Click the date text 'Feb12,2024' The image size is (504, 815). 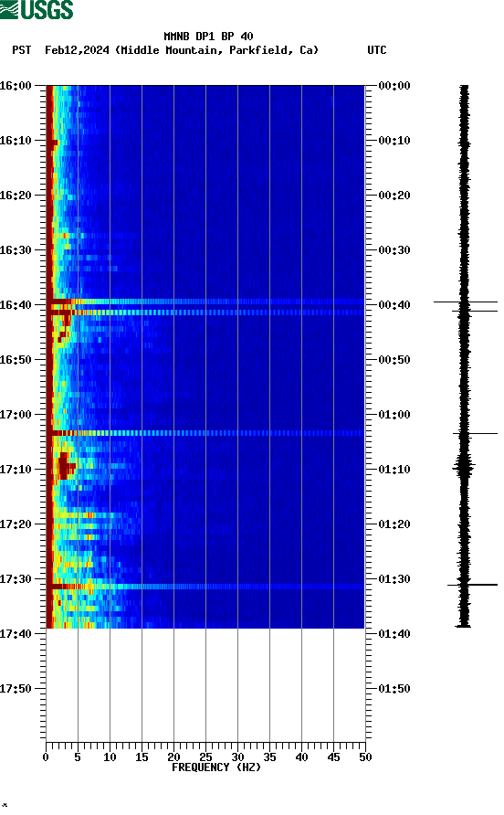pyautogui.click(x=77, y=50)
